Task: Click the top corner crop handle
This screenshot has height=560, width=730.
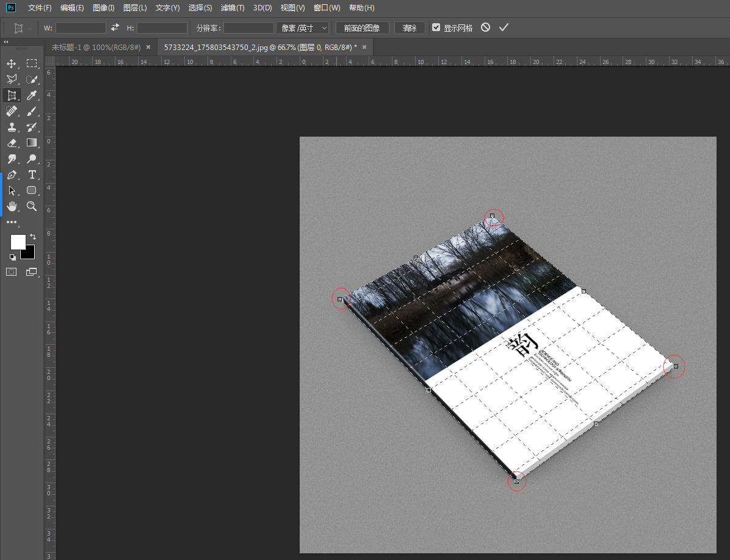Action: pos(492,216)
